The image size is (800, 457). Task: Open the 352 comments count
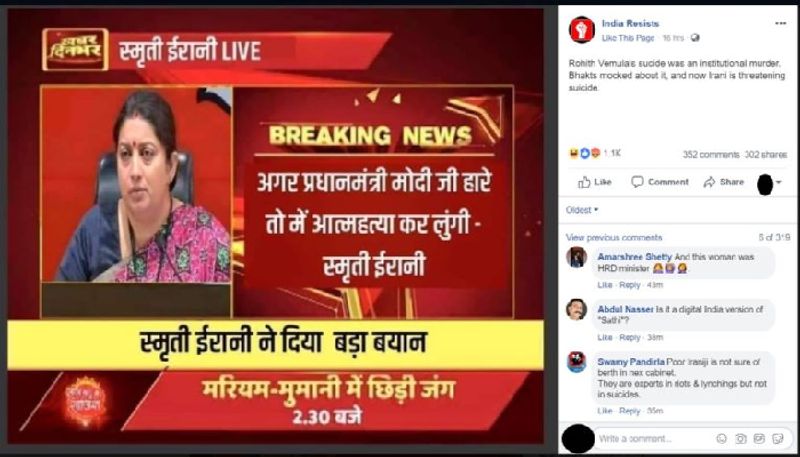pyautogui.click(x=711, y=154)
